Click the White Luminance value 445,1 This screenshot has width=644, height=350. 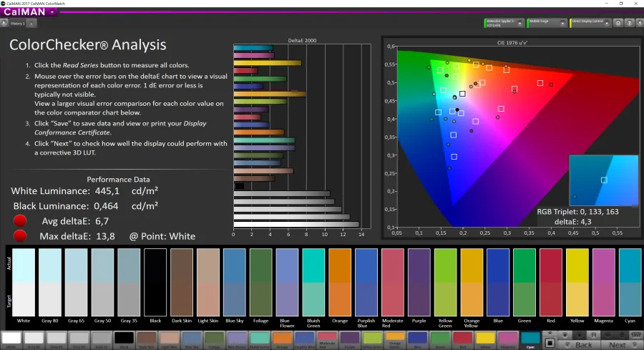click(107, 191)
